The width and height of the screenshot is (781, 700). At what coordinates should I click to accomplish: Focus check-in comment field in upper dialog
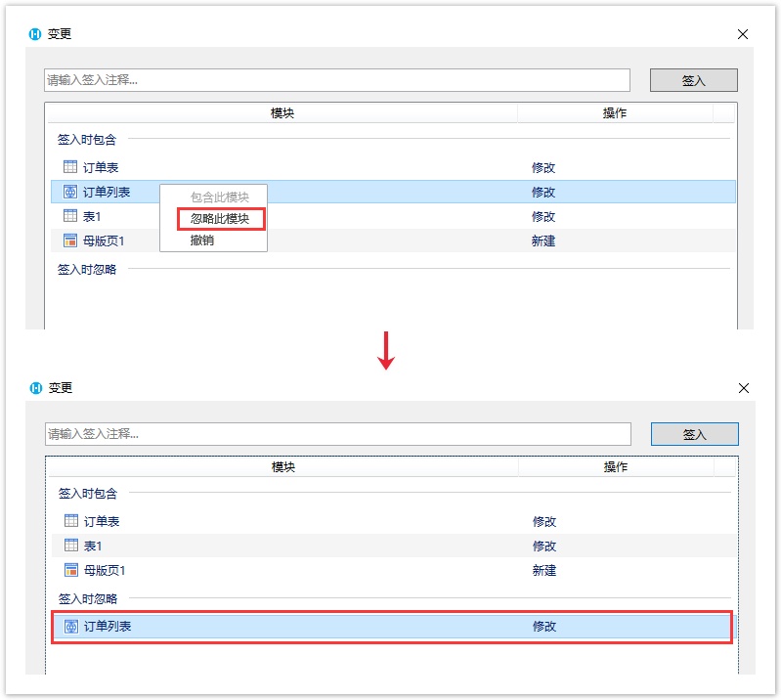[337, 80]
